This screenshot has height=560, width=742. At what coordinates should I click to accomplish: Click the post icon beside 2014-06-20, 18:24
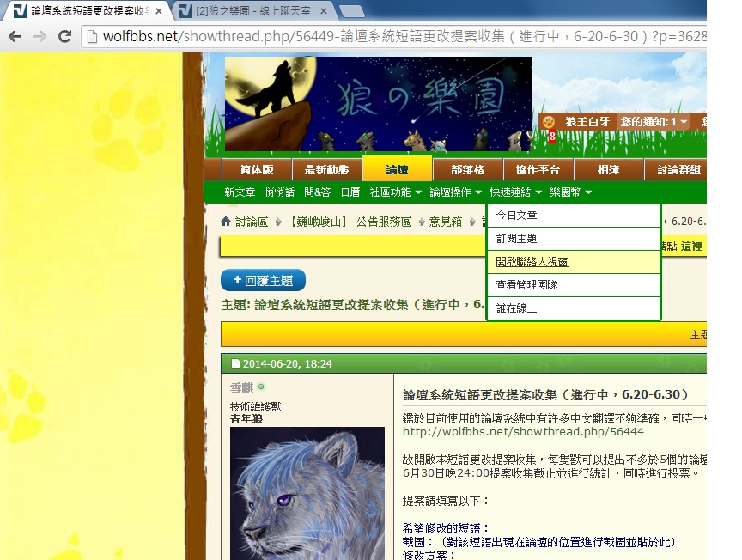coord(235,363)
